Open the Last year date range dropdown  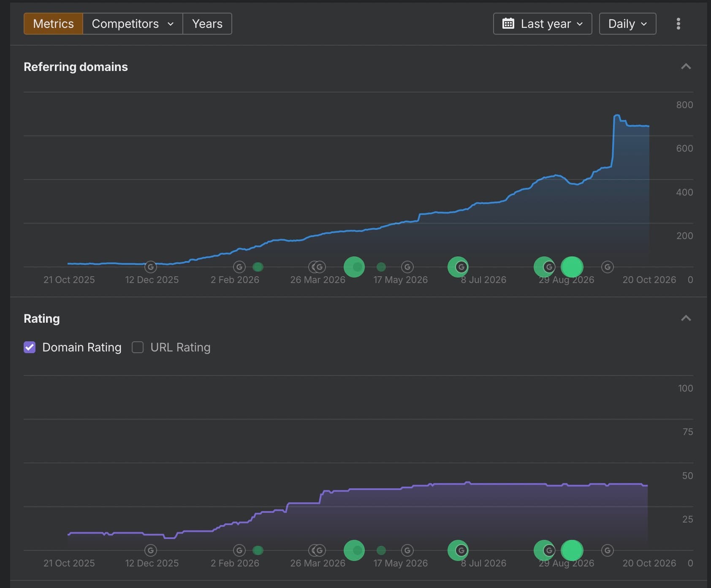point(543,24)
